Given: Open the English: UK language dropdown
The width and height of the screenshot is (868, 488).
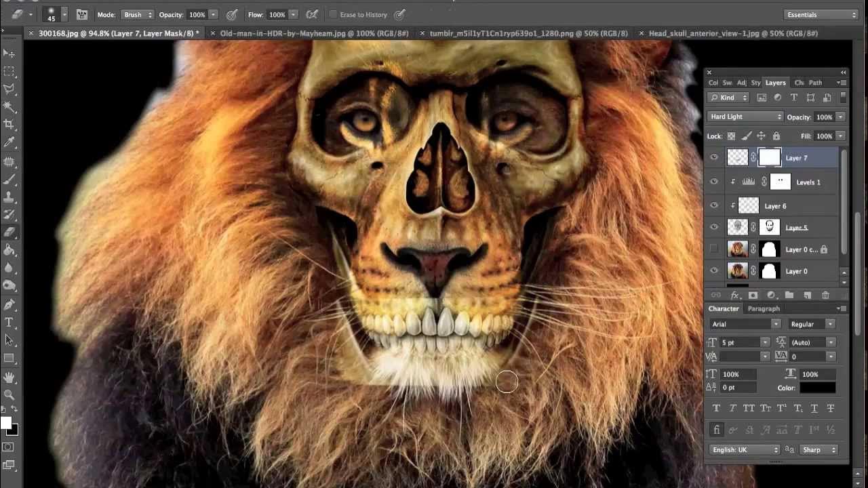Looking at the screenshot, I should 744,449.
